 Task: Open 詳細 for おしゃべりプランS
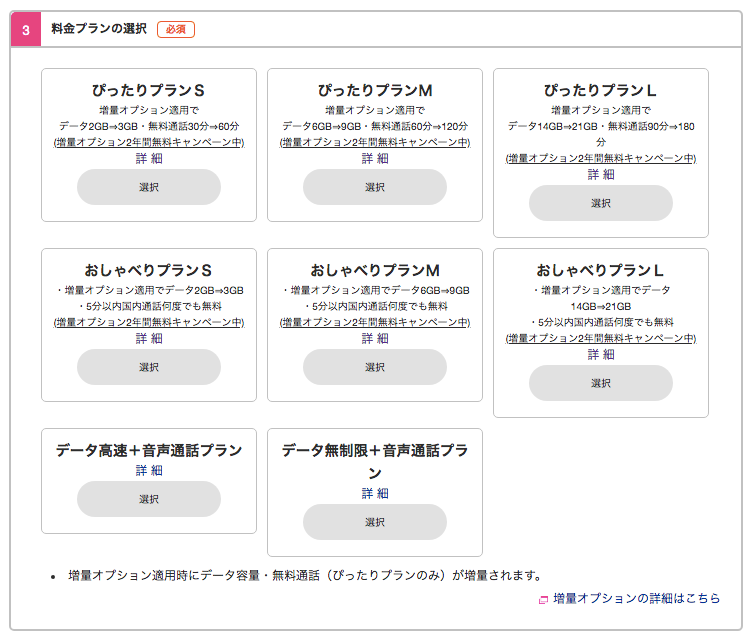click(149, 338)
